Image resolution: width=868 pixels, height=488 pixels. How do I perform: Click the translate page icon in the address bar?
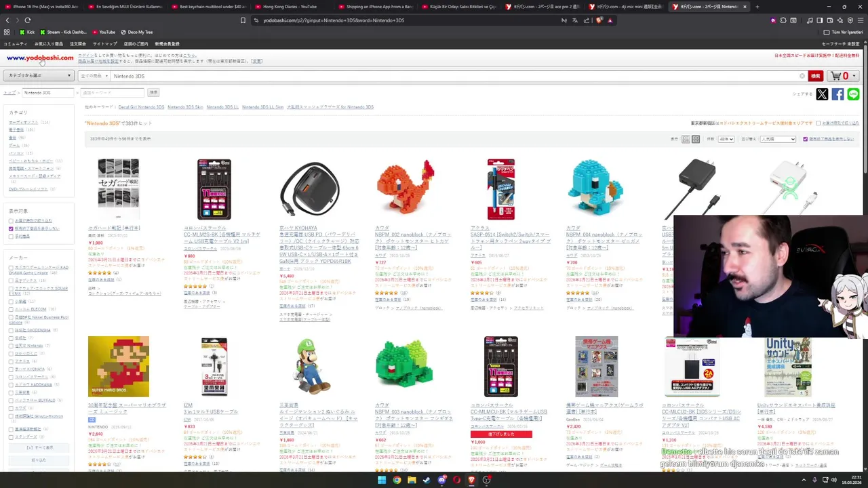[574, 20]
